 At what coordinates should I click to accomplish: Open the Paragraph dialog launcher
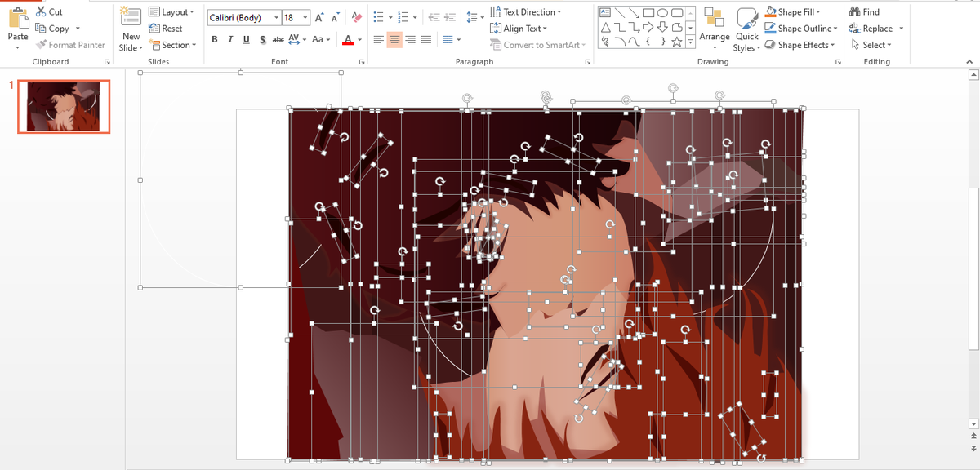[x=587, y=62]
